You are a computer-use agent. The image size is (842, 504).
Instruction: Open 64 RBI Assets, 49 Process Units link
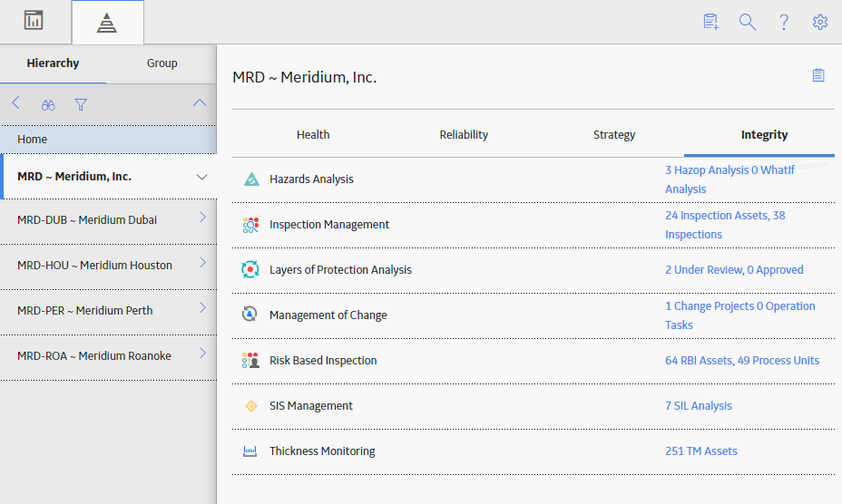[742, 360]
